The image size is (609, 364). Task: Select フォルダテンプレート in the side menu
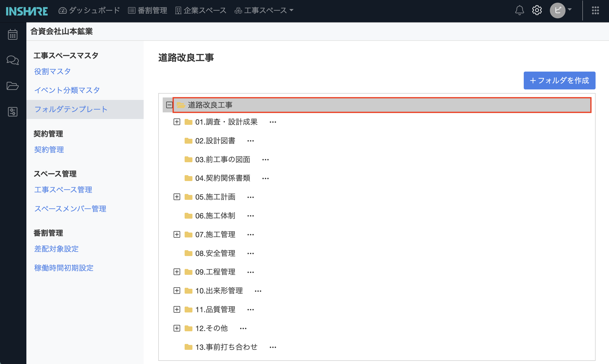click(x=85, y=109)
